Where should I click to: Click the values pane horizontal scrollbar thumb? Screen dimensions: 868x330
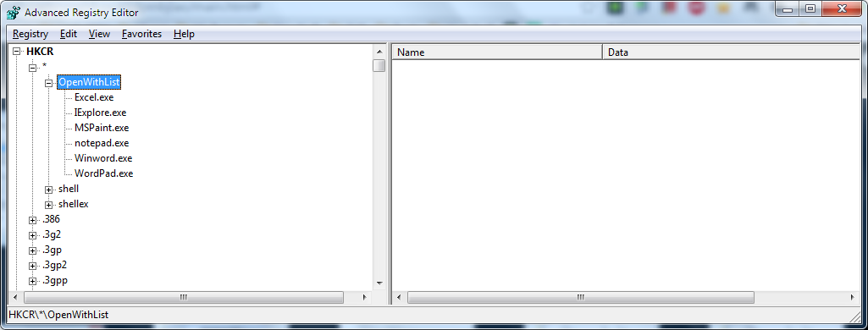581,297
